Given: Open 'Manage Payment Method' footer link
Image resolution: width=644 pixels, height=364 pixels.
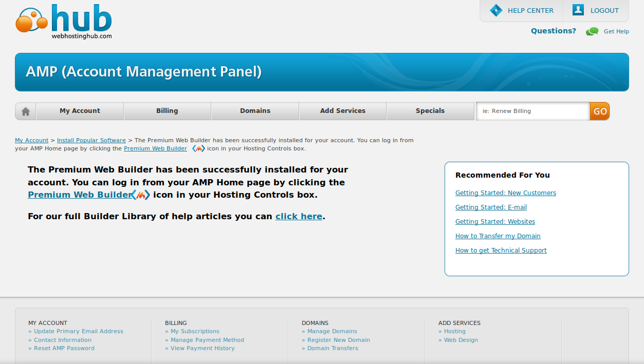Looking at the screenshot, I should click(x=207, y=340).
